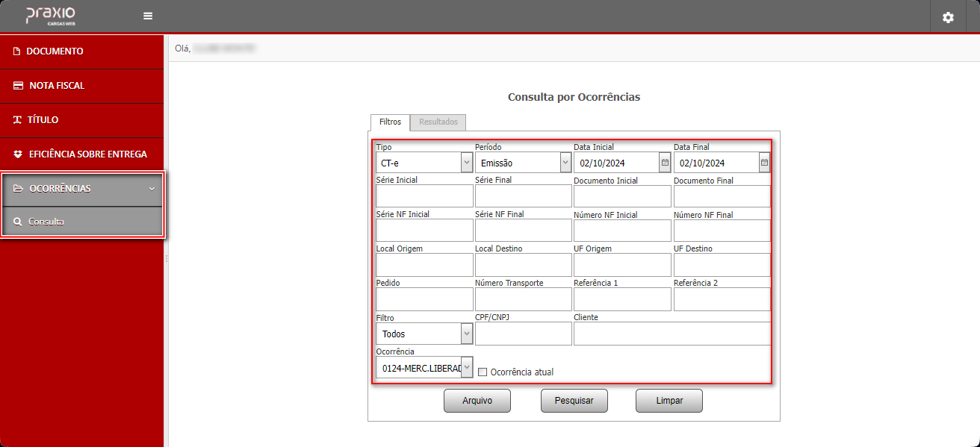Viewport: 980px width, 447px height.
Task: Click the Data Final date field
Action: pyautogui.click(x=716, y=163)
